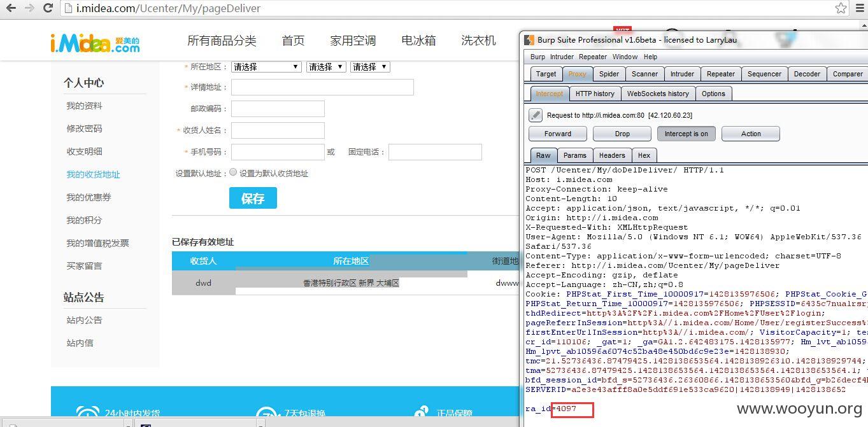
Task: Open 买家留言 in the sidebar
Action: coord(84,266)
